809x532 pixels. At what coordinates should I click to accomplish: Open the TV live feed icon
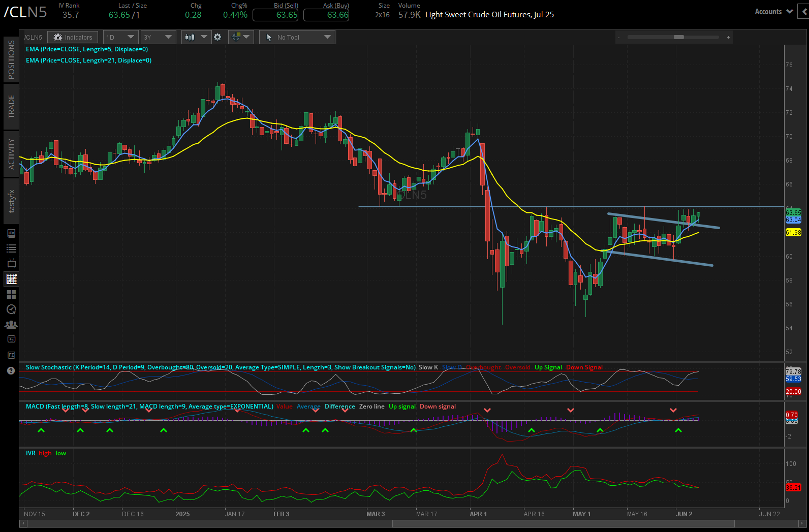(x=11, y=264)
